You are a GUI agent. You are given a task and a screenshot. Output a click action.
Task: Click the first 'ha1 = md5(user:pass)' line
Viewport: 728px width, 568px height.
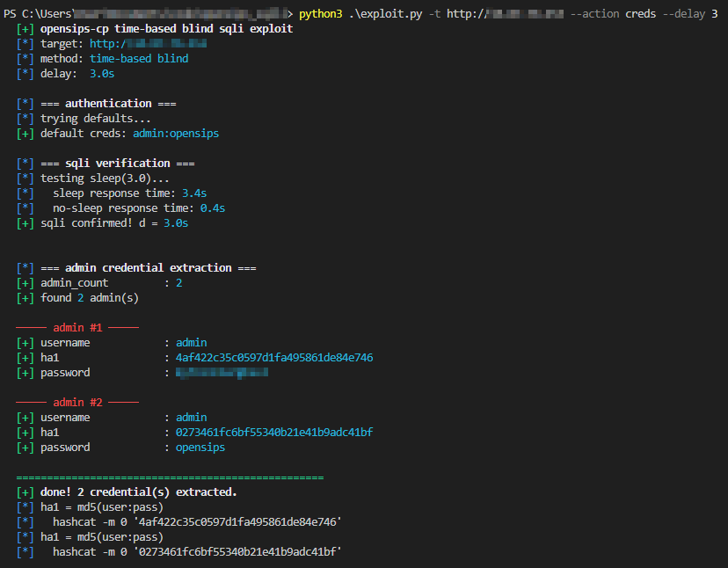pyautogui.click(x=102, y=507)
